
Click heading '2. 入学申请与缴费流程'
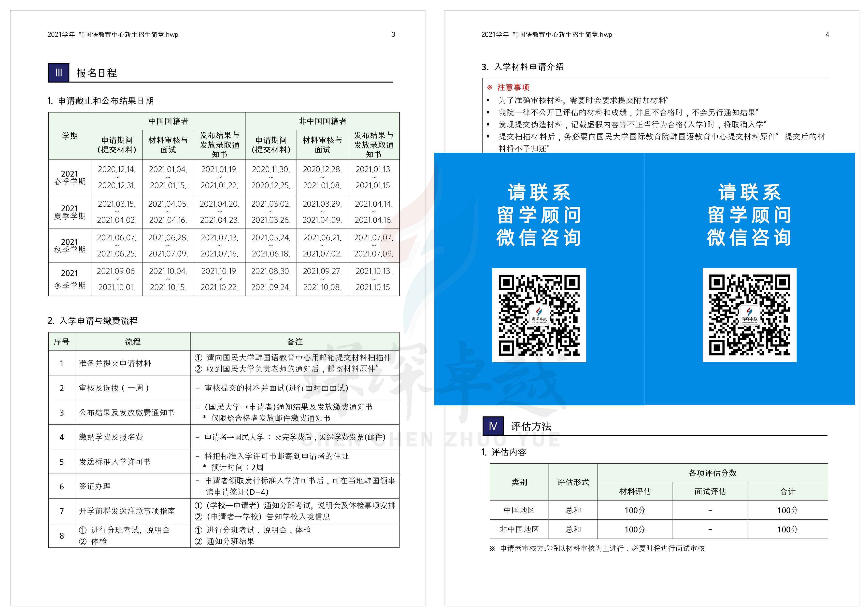93,321
